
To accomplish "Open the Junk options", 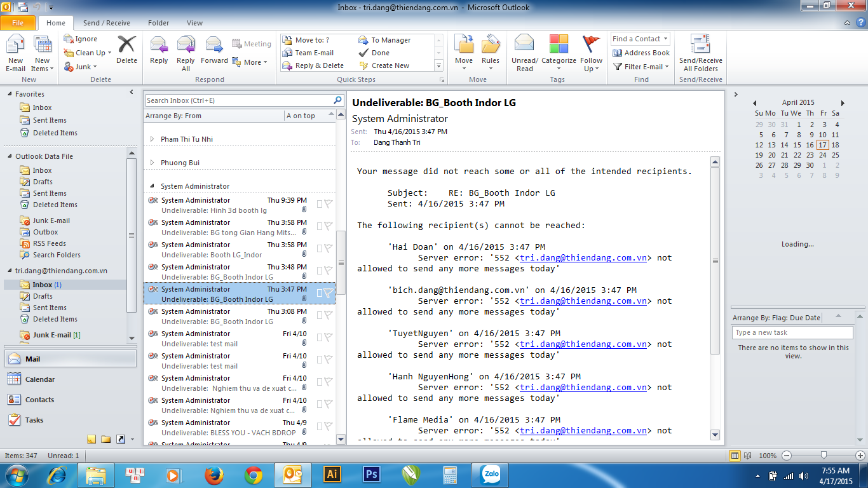I will click(x=81, y=67).
